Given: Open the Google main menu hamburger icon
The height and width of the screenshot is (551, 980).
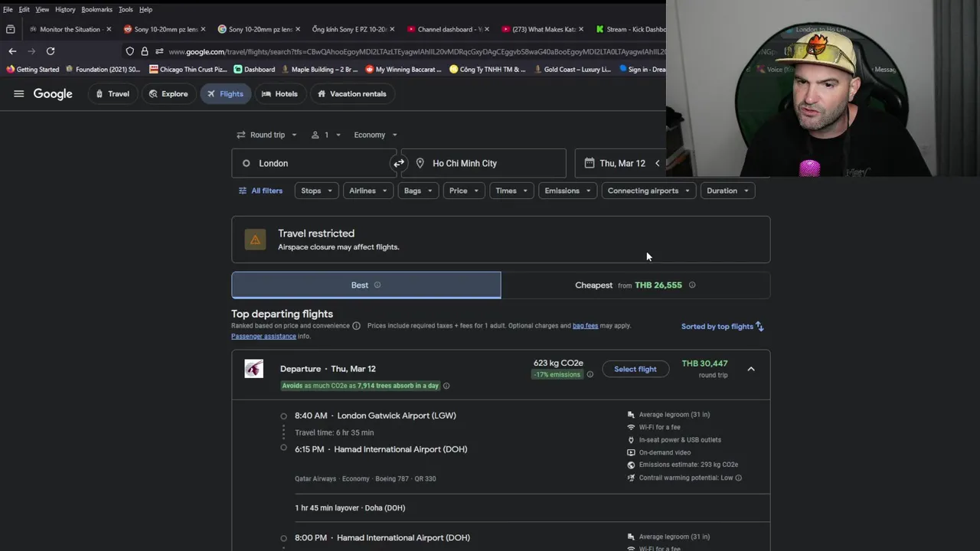Looking at the screenshot, I should coord(19,94).
